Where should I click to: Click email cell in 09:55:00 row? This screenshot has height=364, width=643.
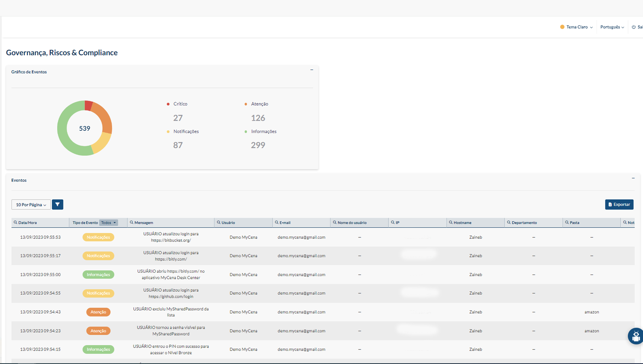[x=301, y=274]
